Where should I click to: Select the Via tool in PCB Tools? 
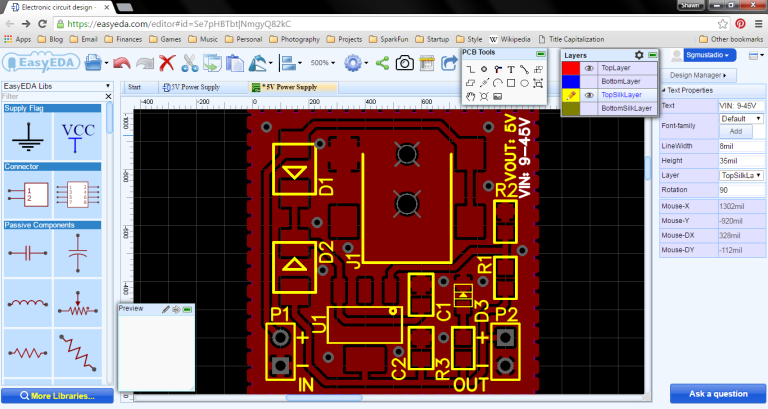click(x=498, y=70)
